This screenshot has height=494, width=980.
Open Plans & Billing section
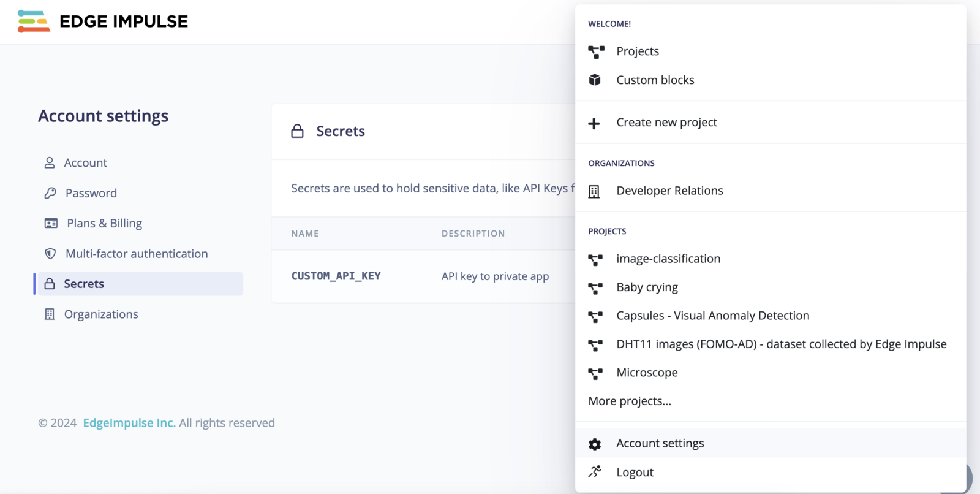click(x=104, y=223)
